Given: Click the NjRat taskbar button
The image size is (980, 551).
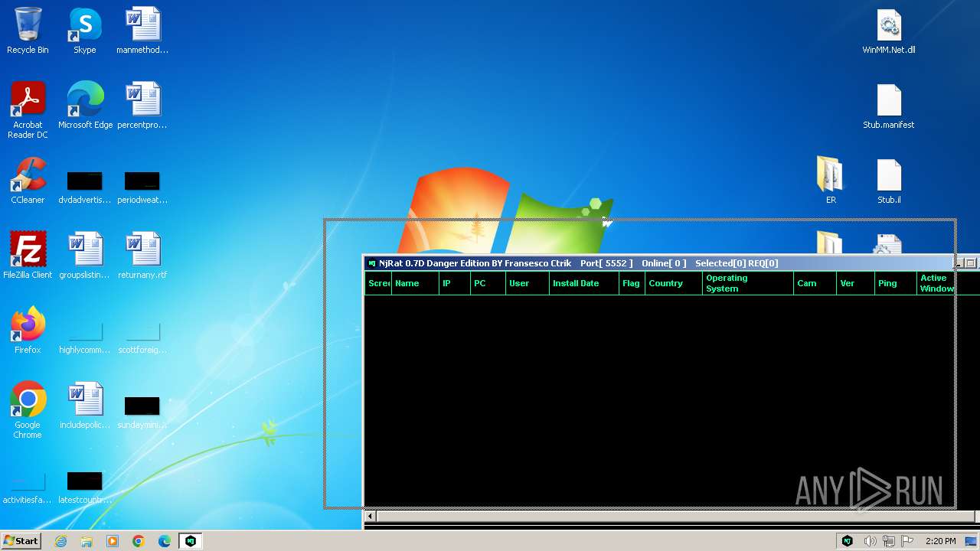Looking at the screenshot, I should point(191,541).
